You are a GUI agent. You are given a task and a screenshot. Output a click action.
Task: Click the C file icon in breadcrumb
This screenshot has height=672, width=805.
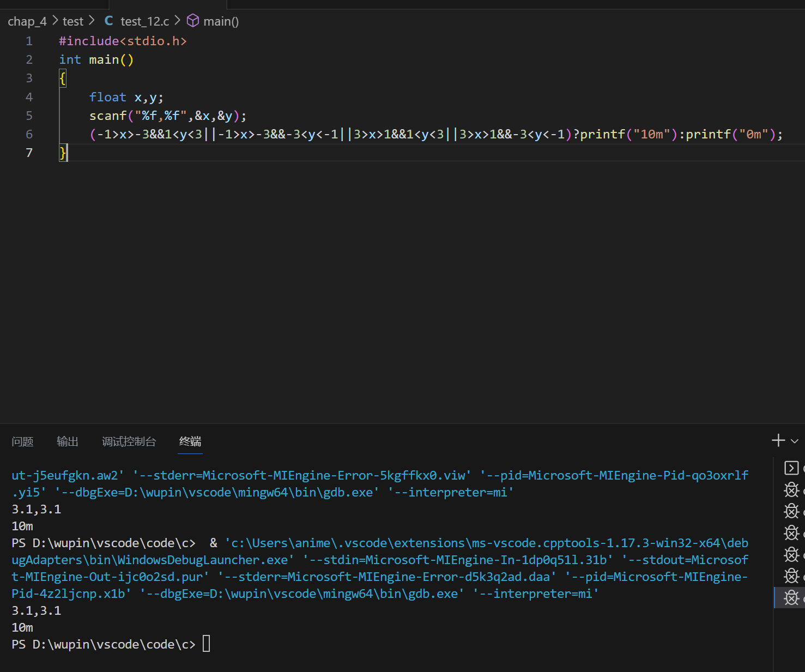click(109, 21)
